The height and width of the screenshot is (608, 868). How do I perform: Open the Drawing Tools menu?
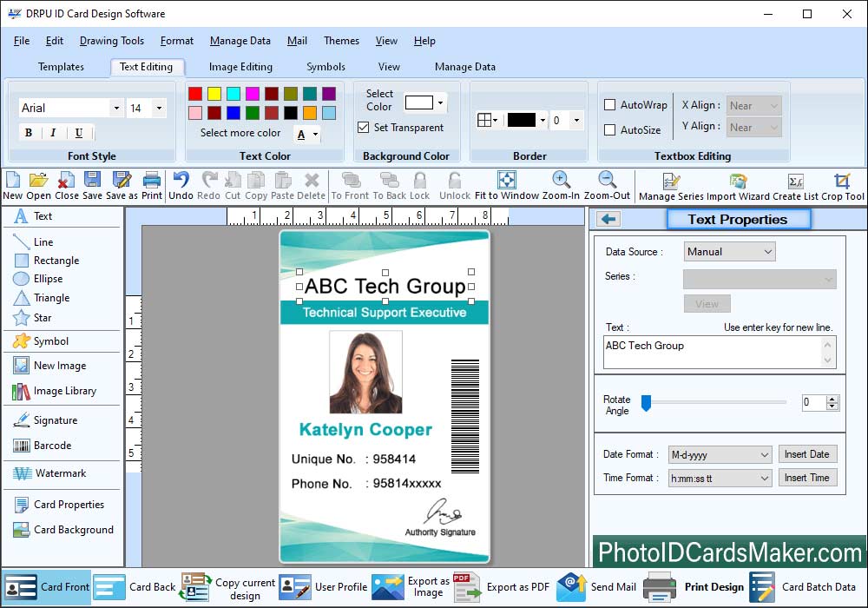click(x=112, y=41)
